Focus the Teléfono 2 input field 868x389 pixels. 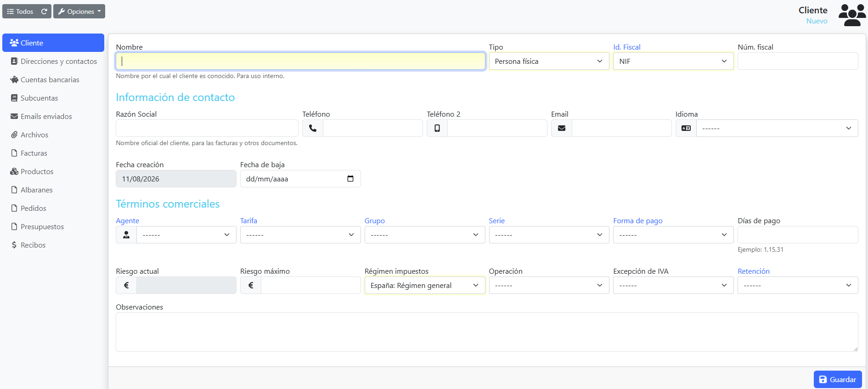pyautogui.click(x=497, y=128)
